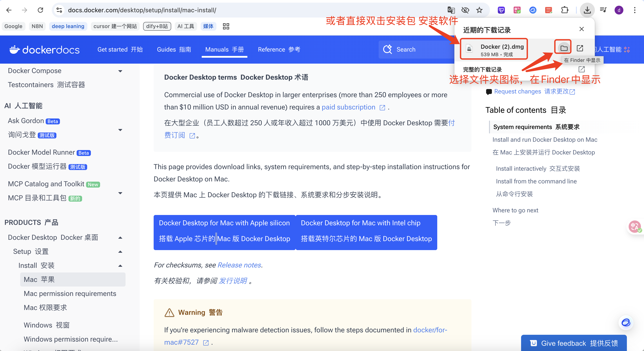Open the Chrome three-dot menu

click(x=635, y=10)
